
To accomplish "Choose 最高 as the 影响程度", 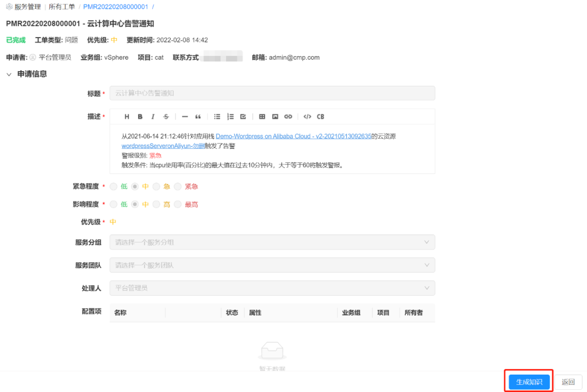I will [x=178, y=205].
